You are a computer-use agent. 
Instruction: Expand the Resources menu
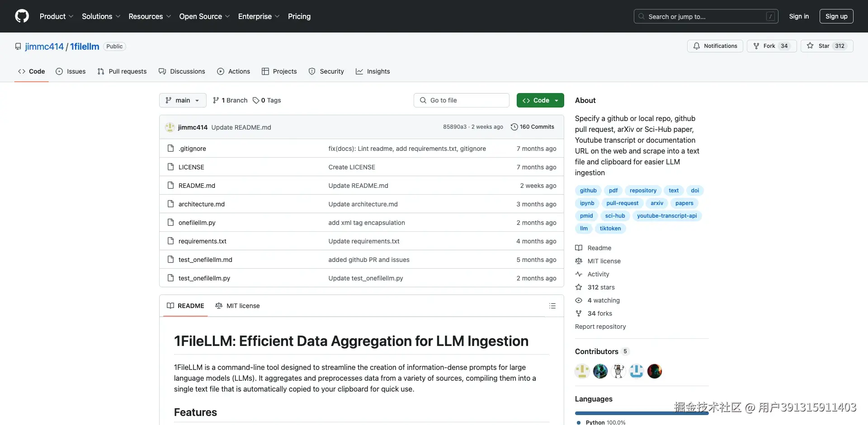[x=150, y=16]
